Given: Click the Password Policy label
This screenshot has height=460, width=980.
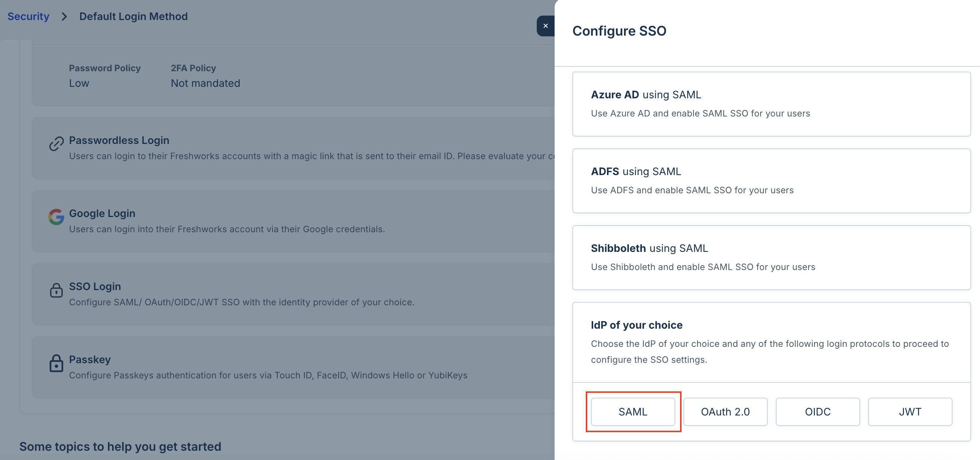Looking at the screenshot, I should (105, 68).
